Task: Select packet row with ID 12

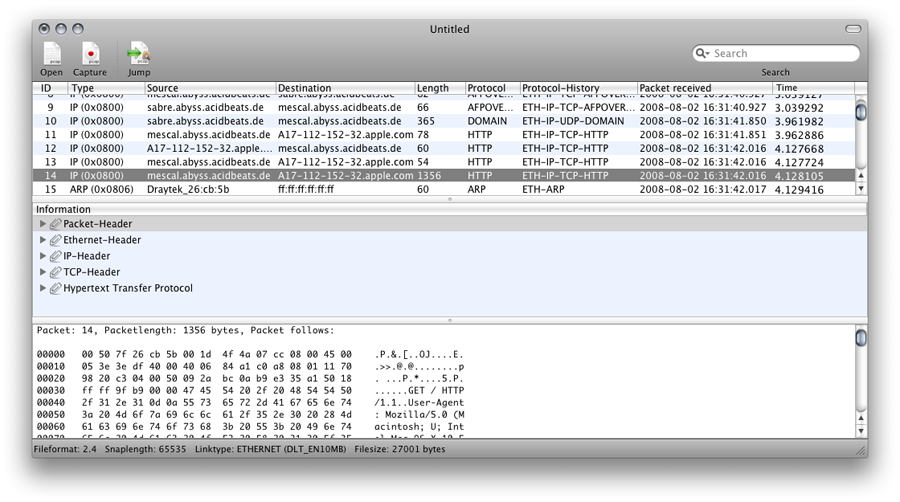Action: click(444, 149)
